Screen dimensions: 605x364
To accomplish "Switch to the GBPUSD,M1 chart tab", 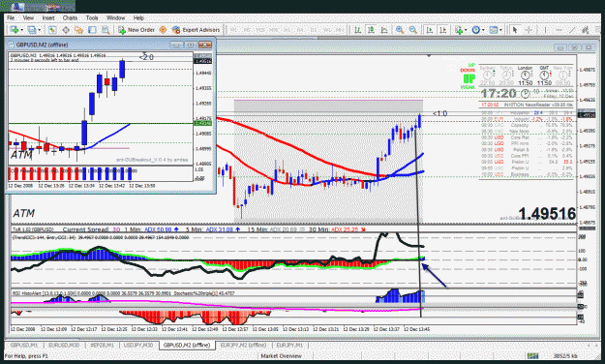I will [24, 345].
